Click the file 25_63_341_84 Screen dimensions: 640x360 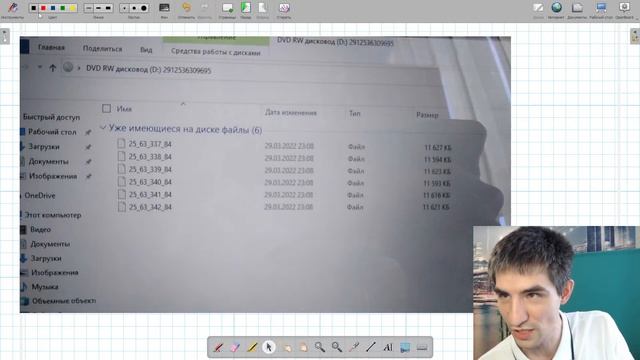150,195
